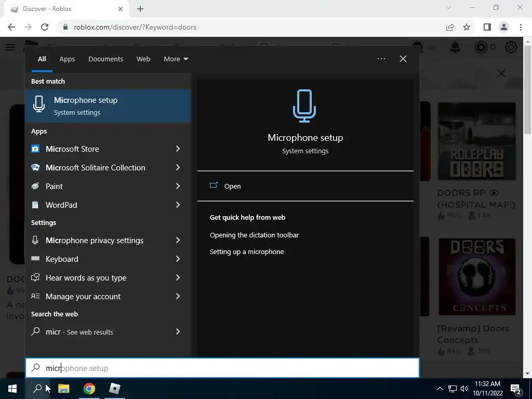Screen dimensions: 532x399
Task: Click the Roblox taskbar icon
Action: (x=115, y=389)
